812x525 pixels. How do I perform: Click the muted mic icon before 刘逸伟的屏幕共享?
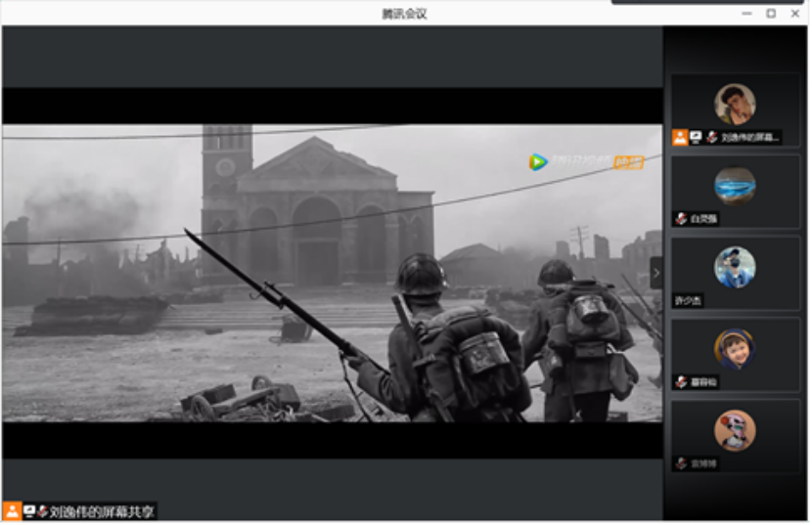43,511
